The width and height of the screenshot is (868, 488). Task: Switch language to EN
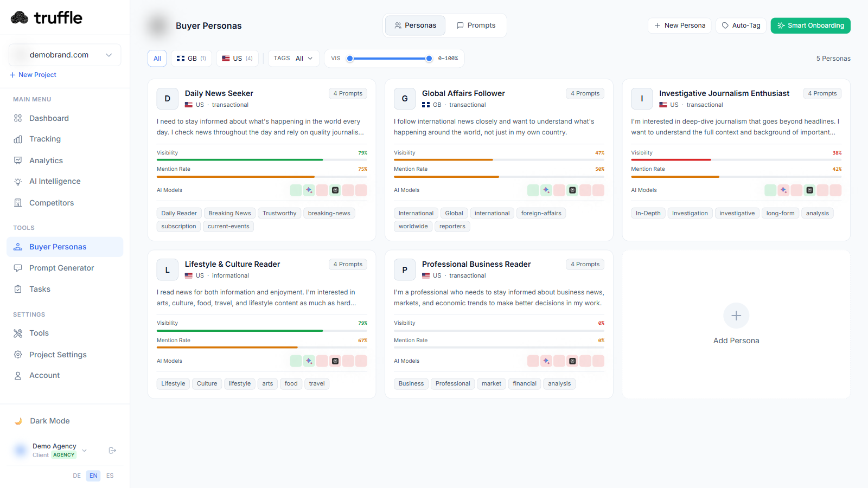pyautogui.click(x=93, y=476)
